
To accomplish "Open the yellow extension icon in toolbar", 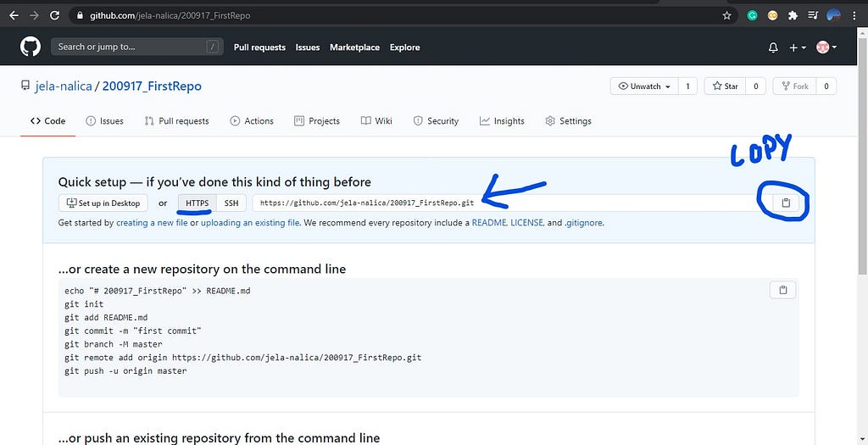I will pos(772,15).
